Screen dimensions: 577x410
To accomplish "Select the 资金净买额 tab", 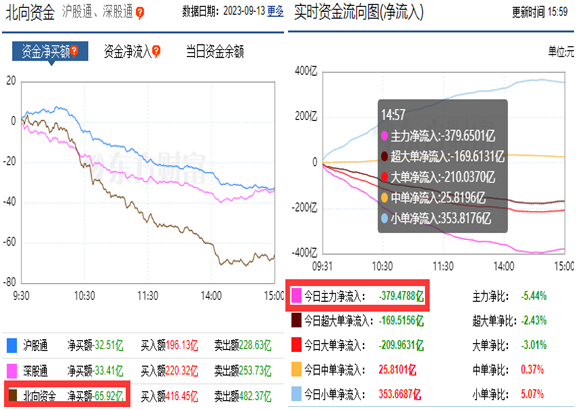I will 50,52.
